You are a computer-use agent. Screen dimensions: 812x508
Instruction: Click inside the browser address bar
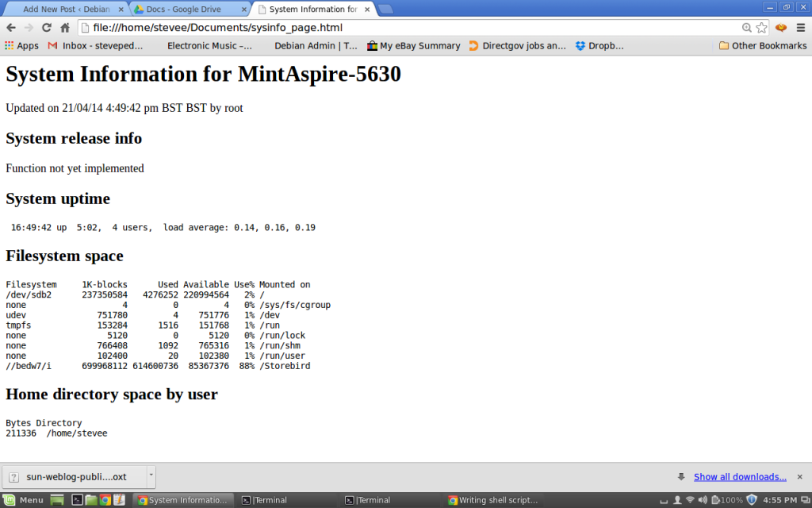tap(317, 26)
